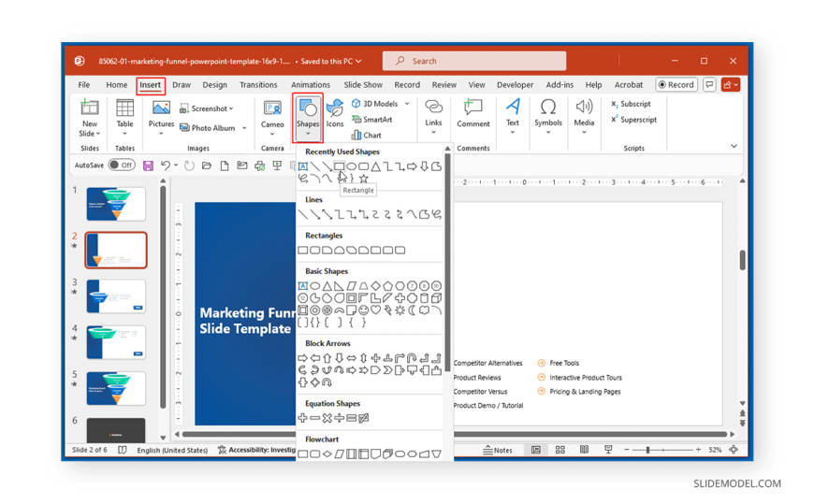Open Reading View from status bar
Screen dimensions: 814x504
pyautogui.click(x=584, y=450)
